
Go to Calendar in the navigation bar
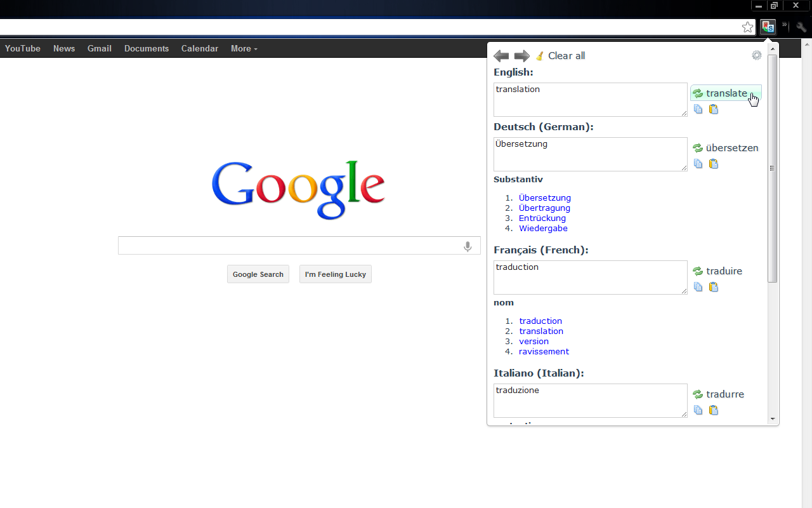click(x=199, y=48)
